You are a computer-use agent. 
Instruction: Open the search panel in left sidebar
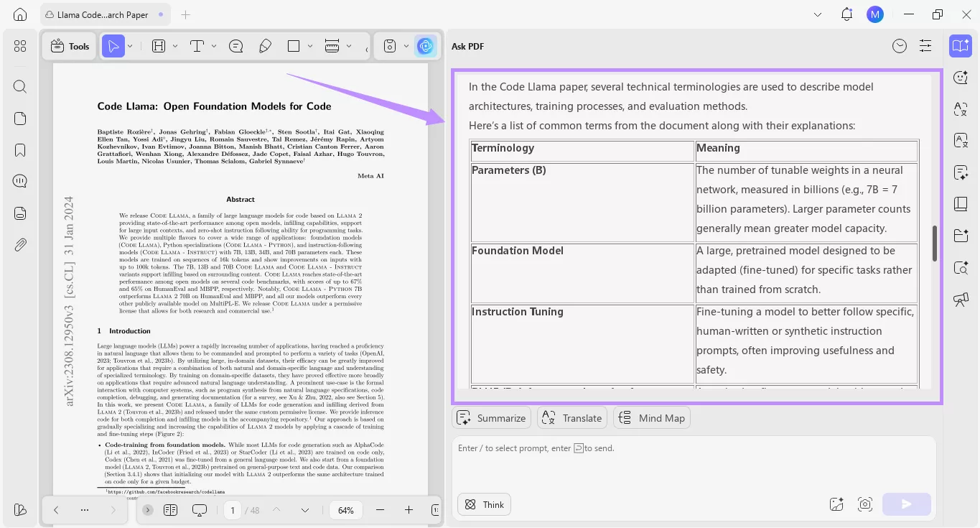pyautogui.click(x=20, y=87)
